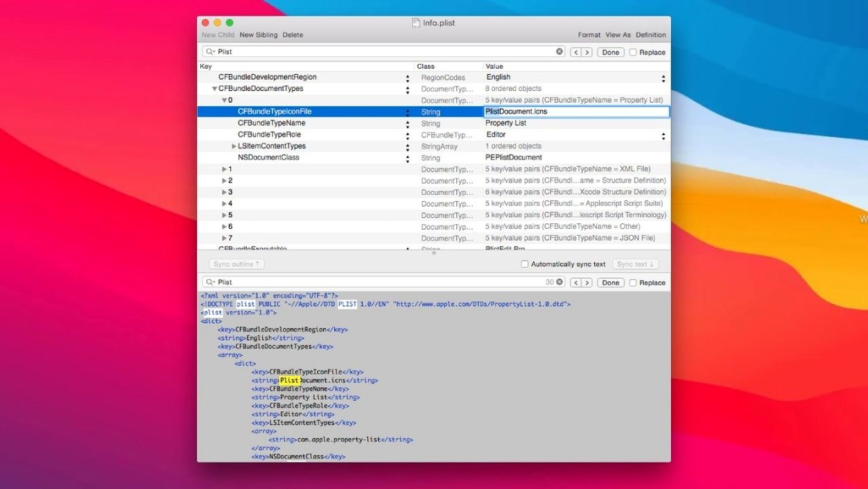
Task: Click the Info.plist document icon in title bar
Action: [416, 23]
